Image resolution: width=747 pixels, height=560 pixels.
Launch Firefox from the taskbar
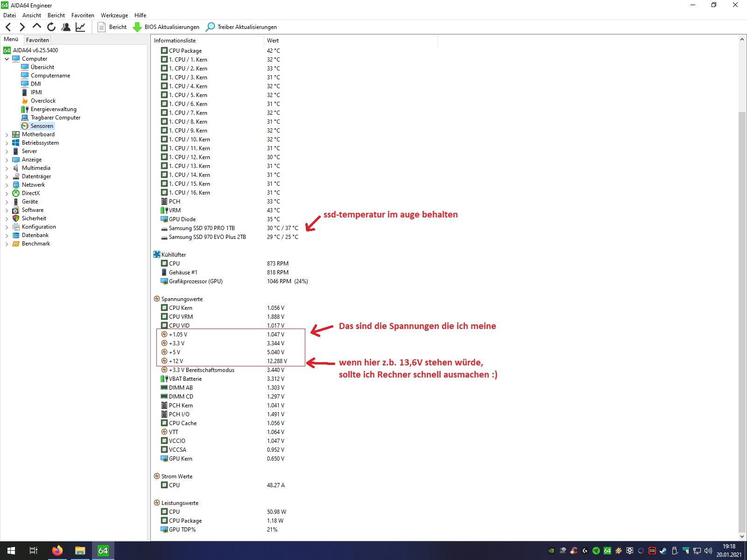[57, 551]
